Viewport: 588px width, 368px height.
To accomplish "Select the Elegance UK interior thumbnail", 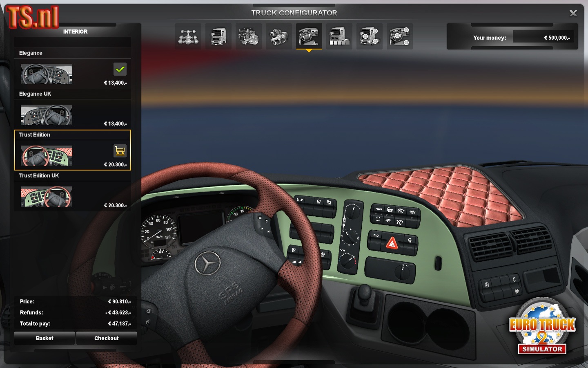I will pyautogui.click(x=47, y=115).
